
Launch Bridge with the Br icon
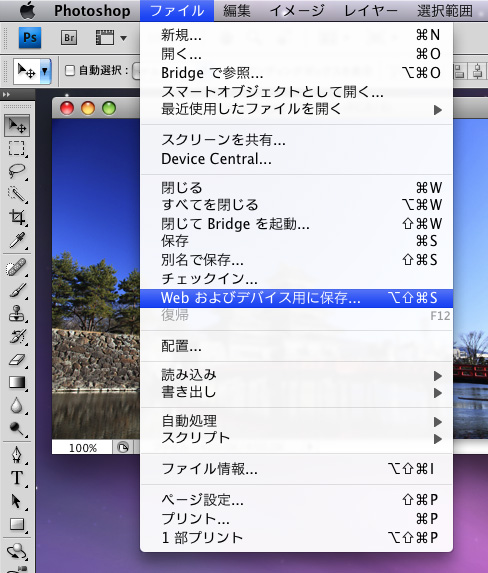69,38
